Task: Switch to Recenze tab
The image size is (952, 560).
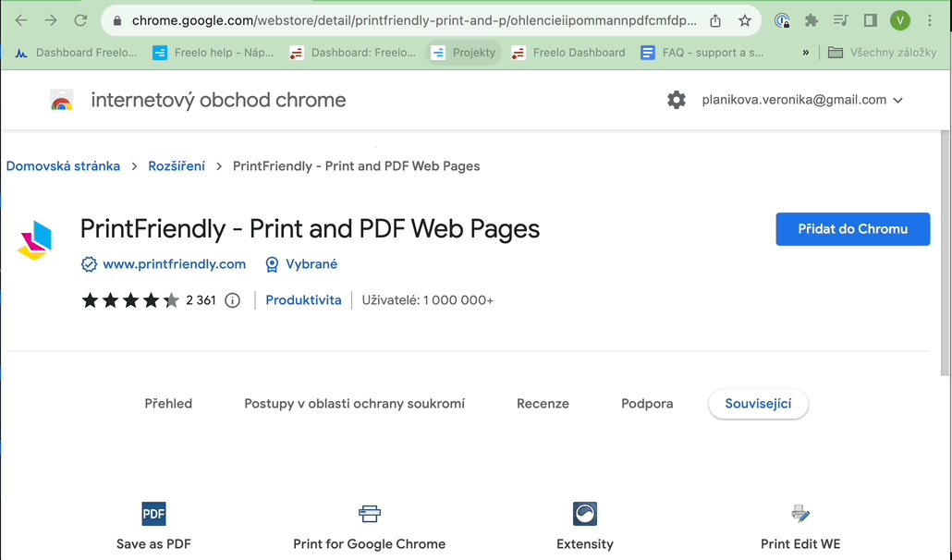Action: pos(543,404)
